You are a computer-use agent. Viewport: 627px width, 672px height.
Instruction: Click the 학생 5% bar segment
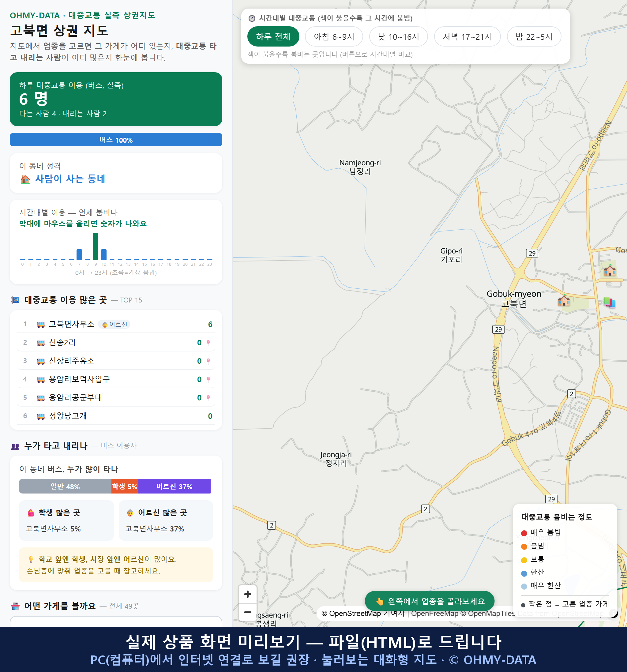point(125,486)
